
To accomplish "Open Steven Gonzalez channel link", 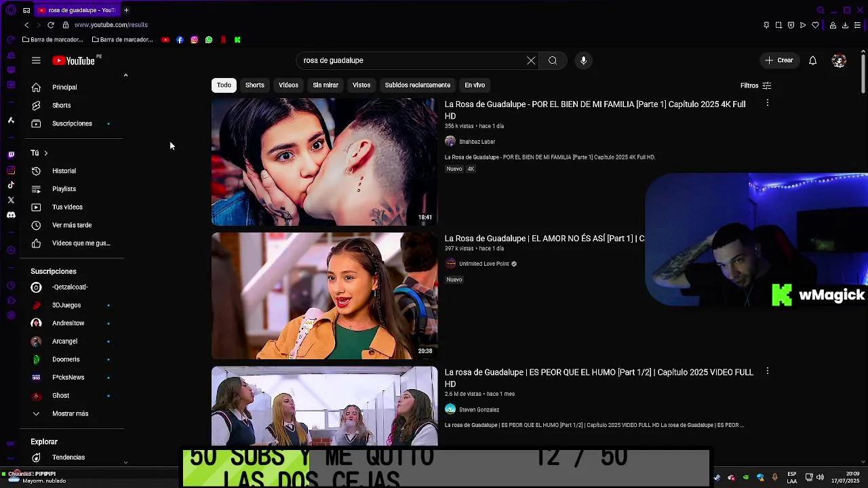I will [x=479, y=410].
